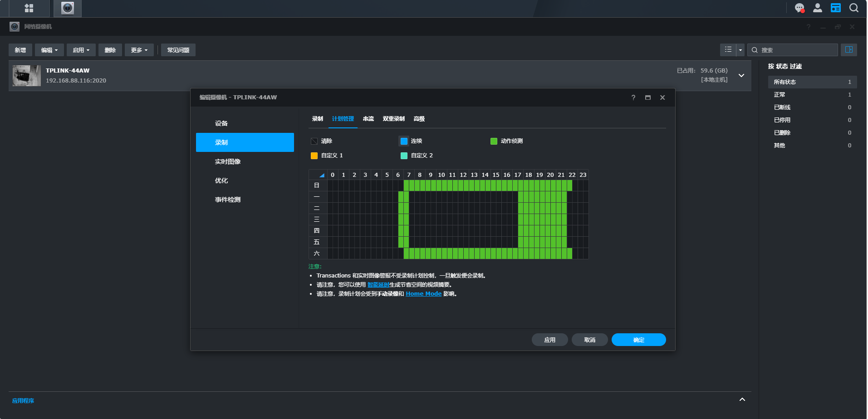Select the 连续 continuous recording mode
The width and height of the screenshot is (868, 419).
[x=404, y=141]
